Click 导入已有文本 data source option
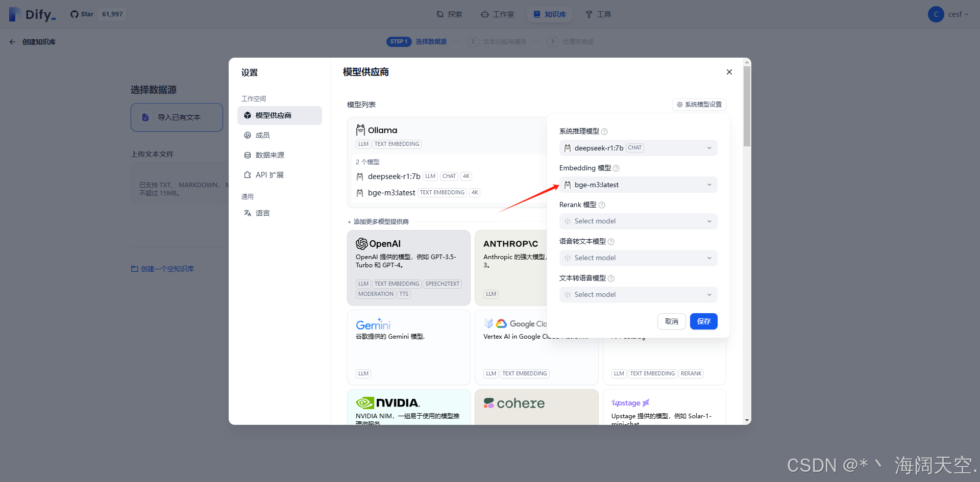 pos(177,117)
